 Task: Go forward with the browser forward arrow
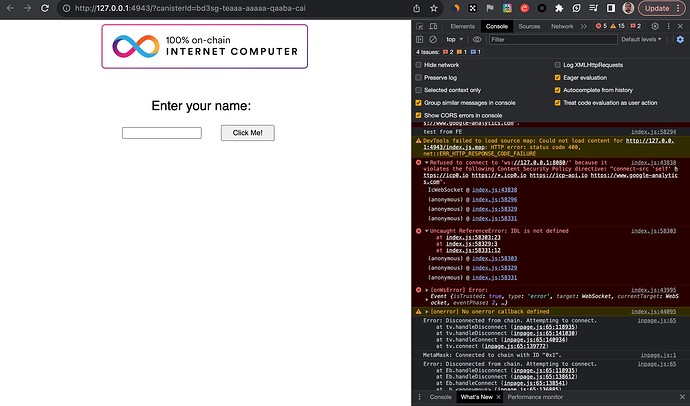pyautogui.click(x=27, y=8)
